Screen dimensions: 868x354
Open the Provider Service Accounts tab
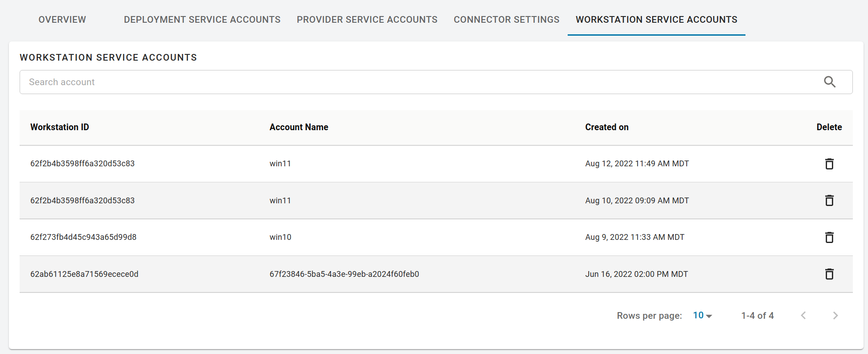(367, 20)
